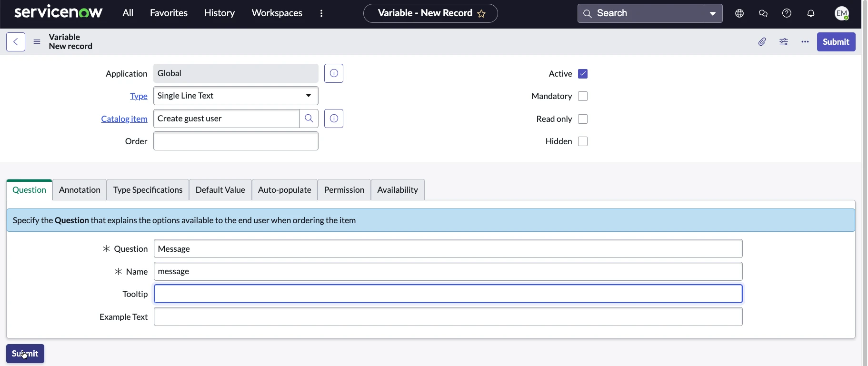Follow the Catalog item label link

[x=124, y=119]
